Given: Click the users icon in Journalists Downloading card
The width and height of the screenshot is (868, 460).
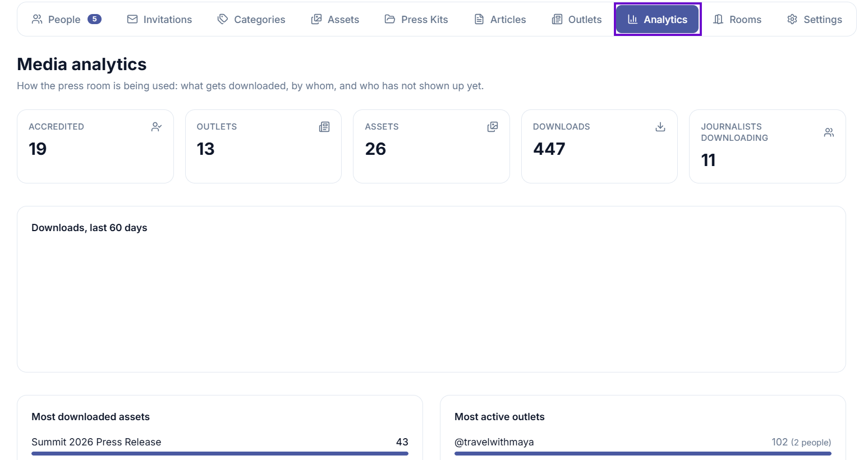Looking at the screenshot, I should click(829, 132).
